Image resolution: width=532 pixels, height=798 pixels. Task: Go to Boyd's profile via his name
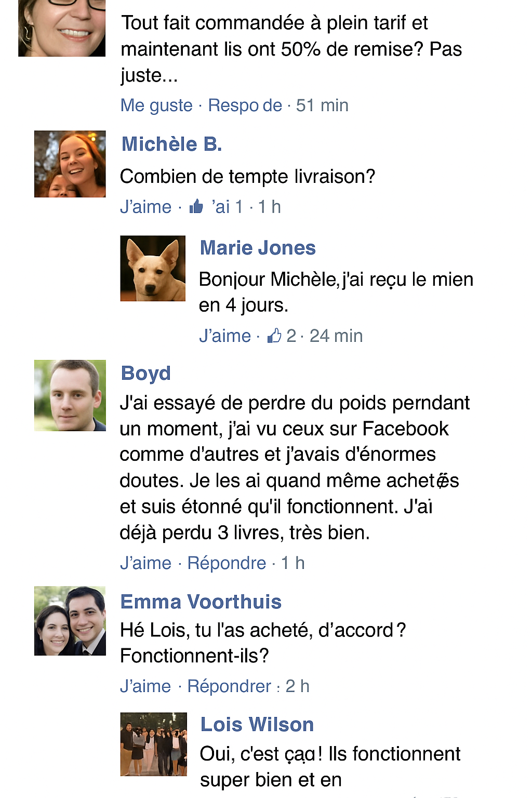(x=145, y=373)
